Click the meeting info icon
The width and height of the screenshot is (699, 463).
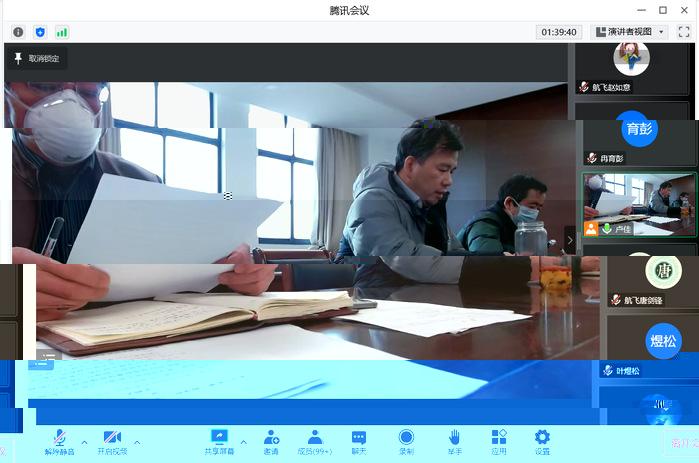coord(18,32)
